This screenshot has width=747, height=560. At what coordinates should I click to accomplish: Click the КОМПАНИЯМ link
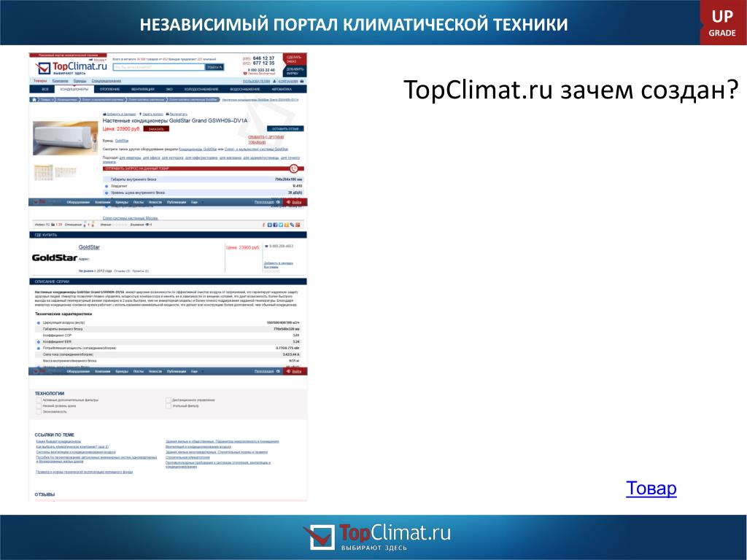point(287,82)
